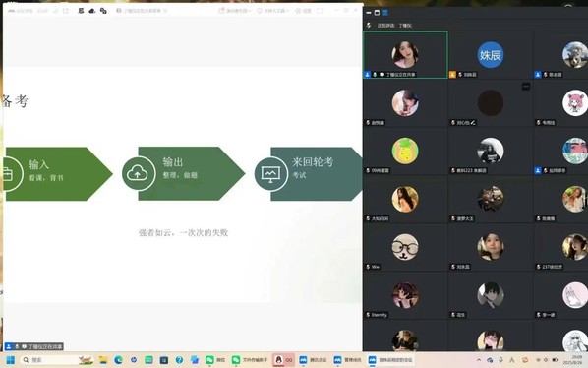This screenshot has width=588, height=368.
Task: Select the 姝辰 participant tile
Action: pyautogui.click(x=491, y=55)
